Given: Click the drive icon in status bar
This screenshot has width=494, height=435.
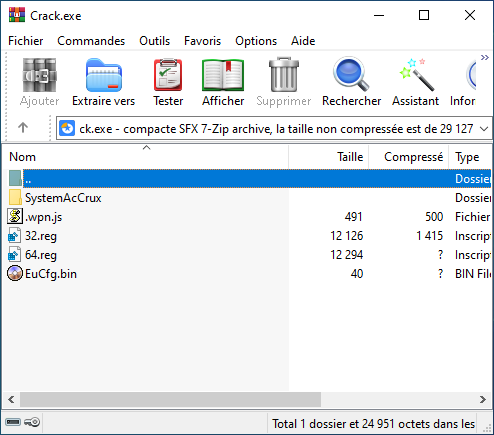Looking at the screenshot, I should [13, 422].
